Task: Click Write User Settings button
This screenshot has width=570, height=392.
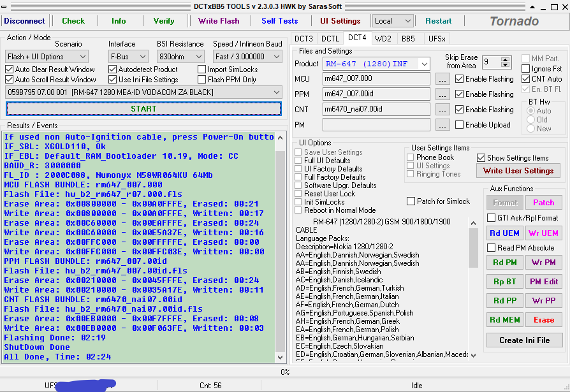Action: tap(518, 171)
